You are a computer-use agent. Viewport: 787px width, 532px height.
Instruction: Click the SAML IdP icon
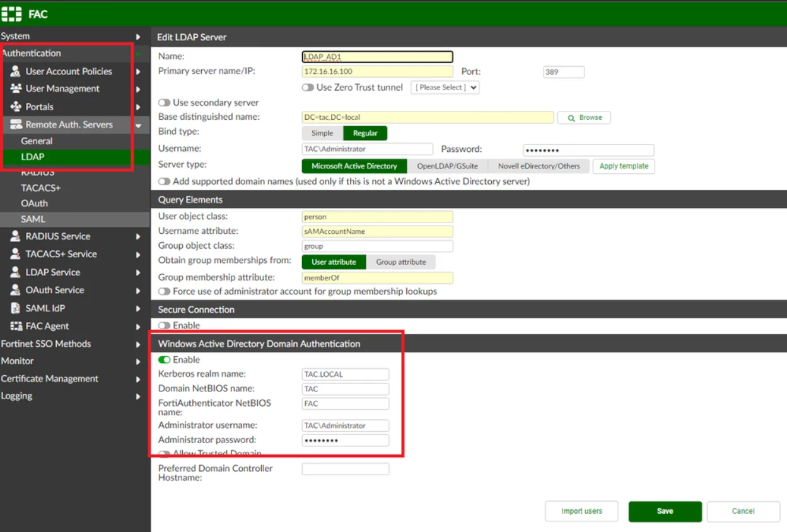click(16, 308)
